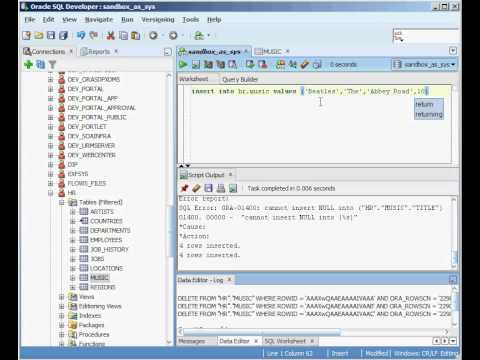Open the File menu
480x360 pixels.
(30, 20)
